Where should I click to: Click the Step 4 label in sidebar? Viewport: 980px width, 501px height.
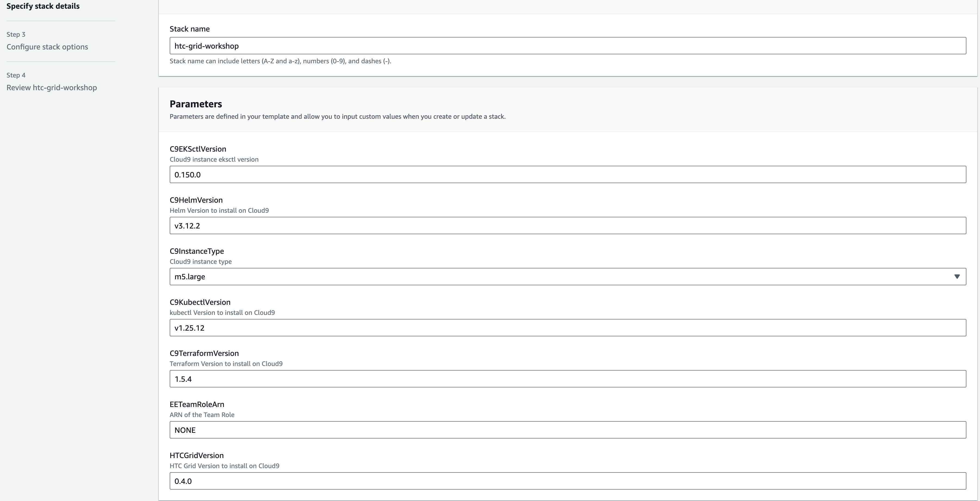coord(16,75)
